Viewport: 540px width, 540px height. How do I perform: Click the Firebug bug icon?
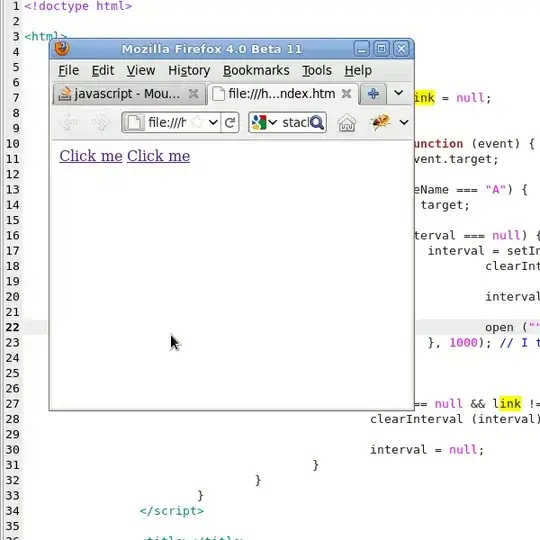(381, 122)
